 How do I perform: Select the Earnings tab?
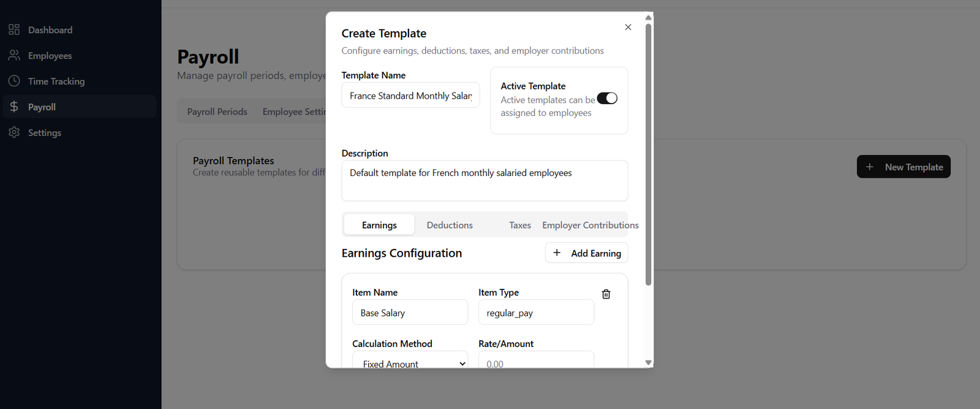coord(379,225)
